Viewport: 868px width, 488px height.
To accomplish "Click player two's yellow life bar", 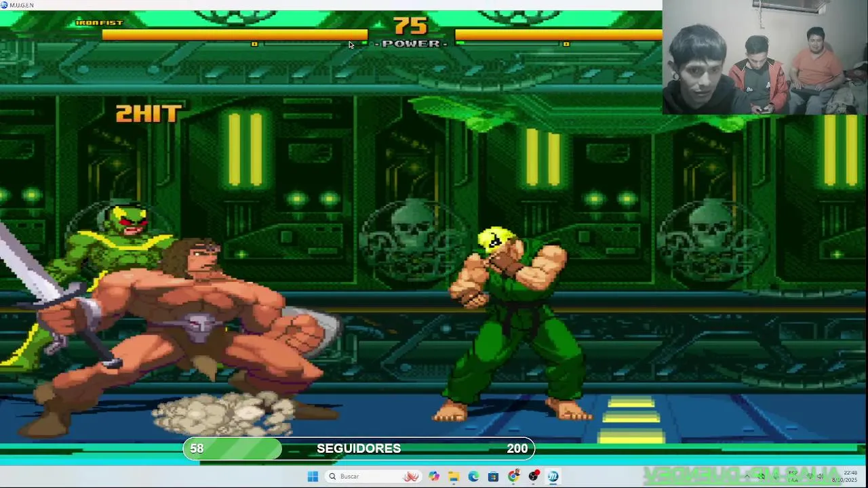I will [x=559, y=35].
